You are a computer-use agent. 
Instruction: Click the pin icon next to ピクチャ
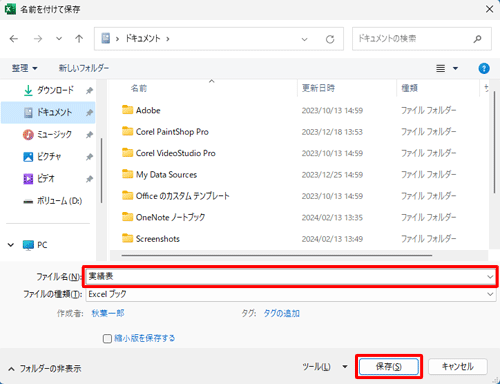(x=89, y=157)
